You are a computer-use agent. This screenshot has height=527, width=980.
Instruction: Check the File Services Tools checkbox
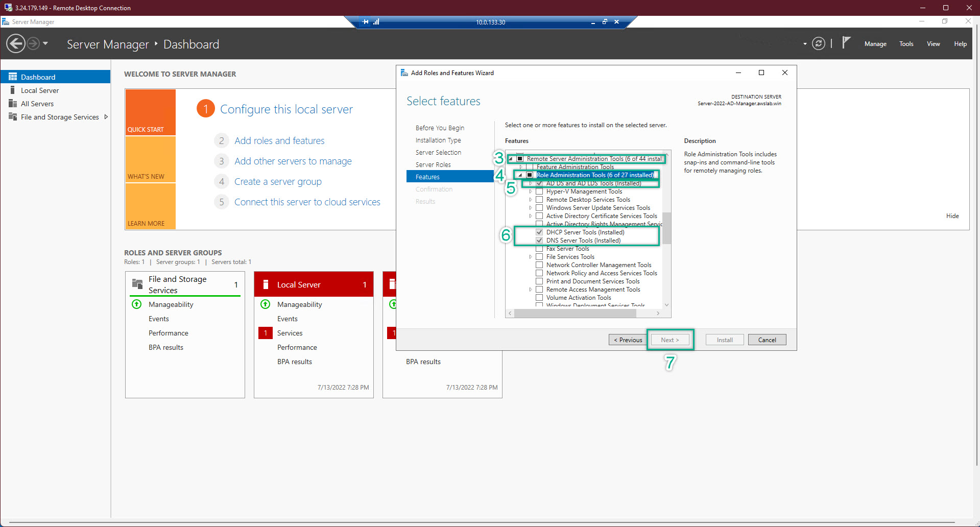point(539,257)
